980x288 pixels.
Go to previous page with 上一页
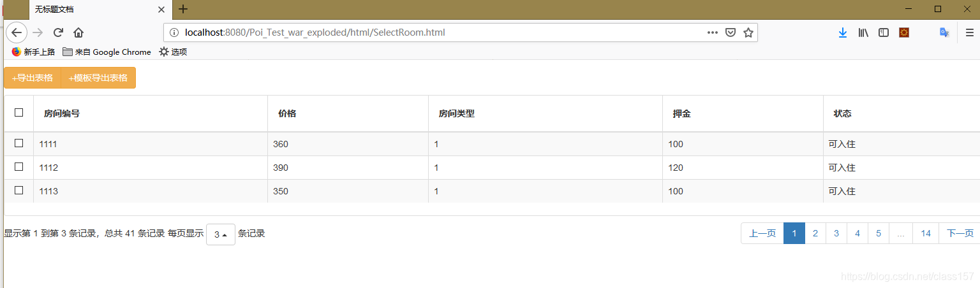coord(762,234)
